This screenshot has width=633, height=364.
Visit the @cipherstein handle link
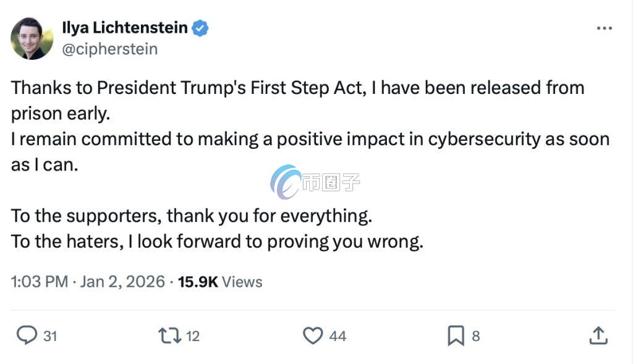click(x=110, y=49)
